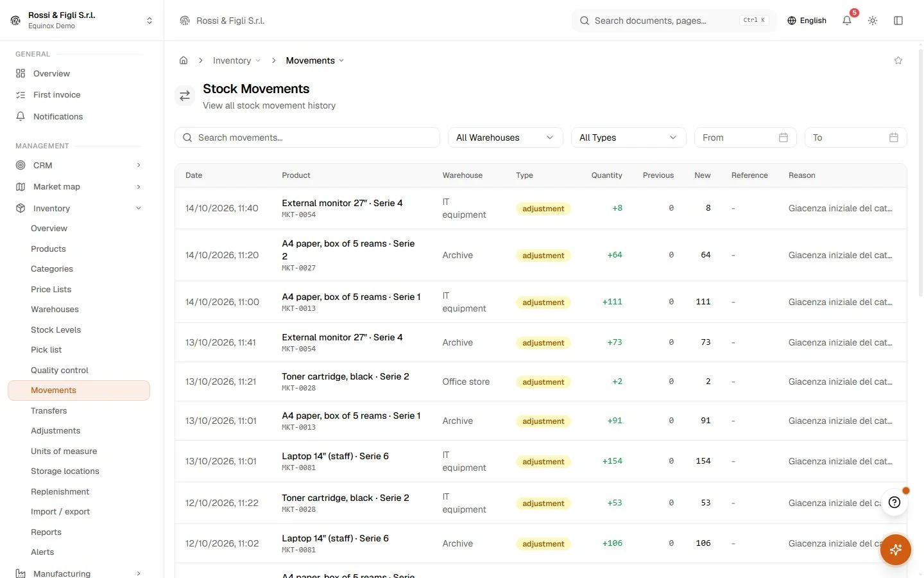Open Adjustments in the Inventory menu

pyautogui.click(x=56, y=430)
